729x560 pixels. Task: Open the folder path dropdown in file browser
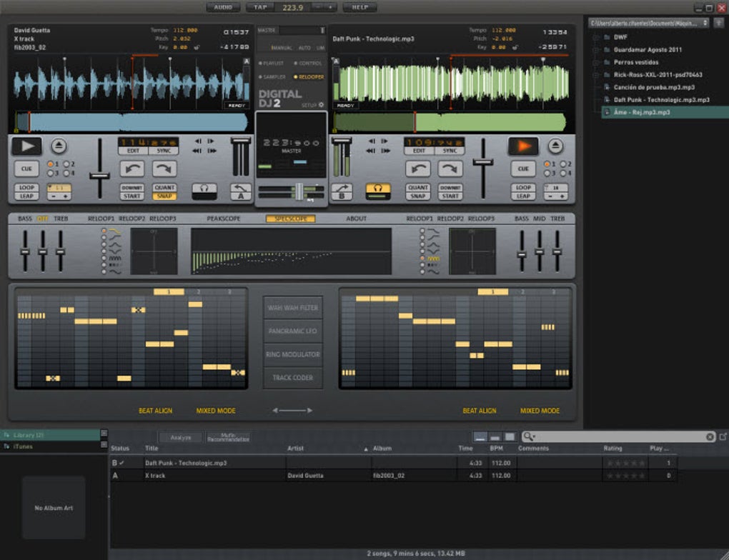click(x=705, y=23)
